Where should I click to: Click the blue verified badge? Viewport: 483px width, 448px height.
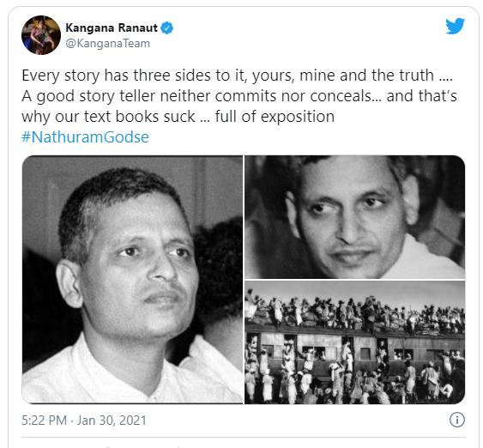point(167,28)
